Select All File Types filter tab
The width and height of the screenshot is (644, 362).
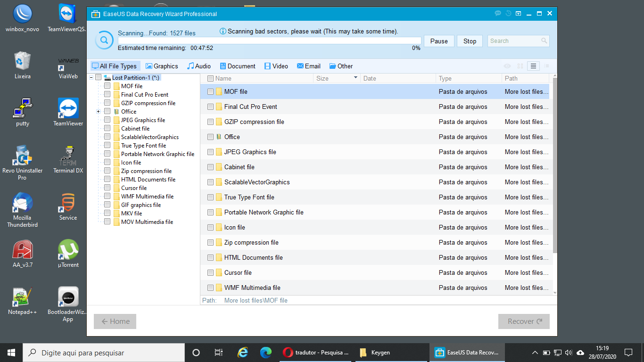[x=115, y=66]
